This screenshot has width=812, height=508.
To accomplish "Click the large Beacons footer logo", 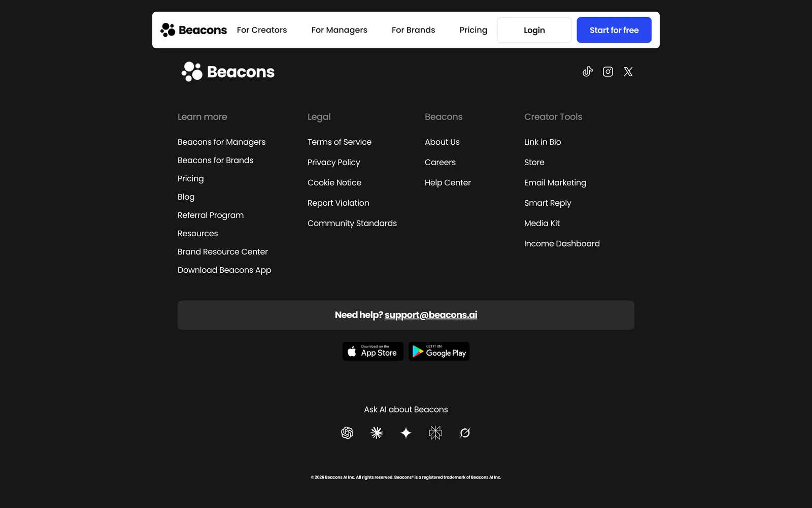I will click(228, 72).
